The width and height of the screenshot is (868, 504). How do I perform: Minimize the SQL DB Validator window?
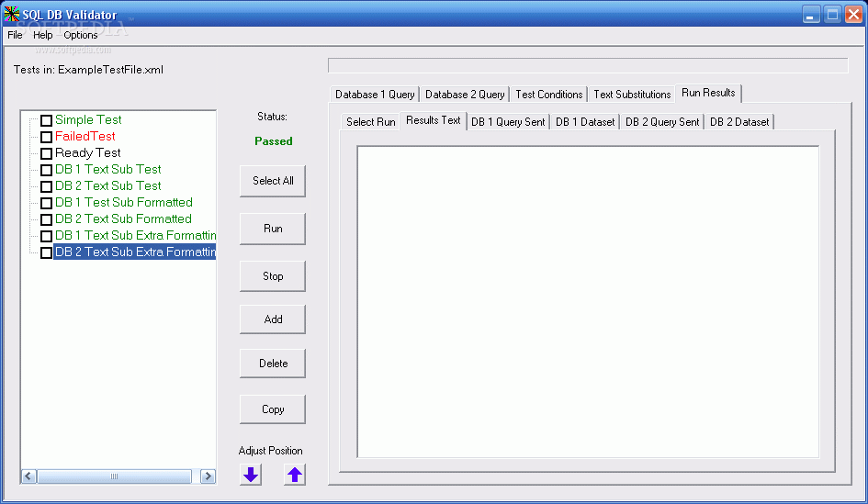pos(811,14)
